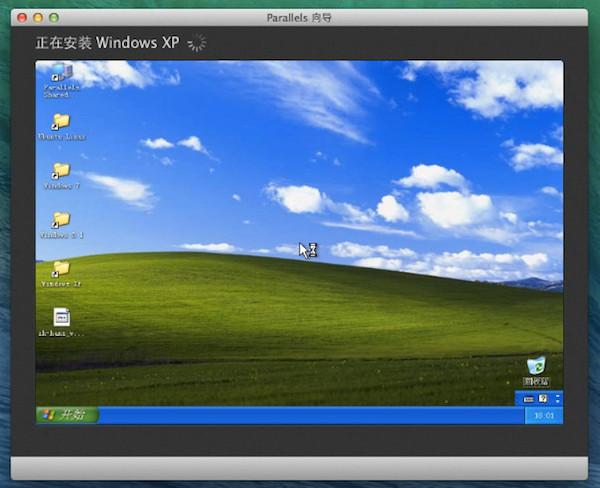Close the Parallels wizard with the red button

pyautogui.click(x=22, y=18)
